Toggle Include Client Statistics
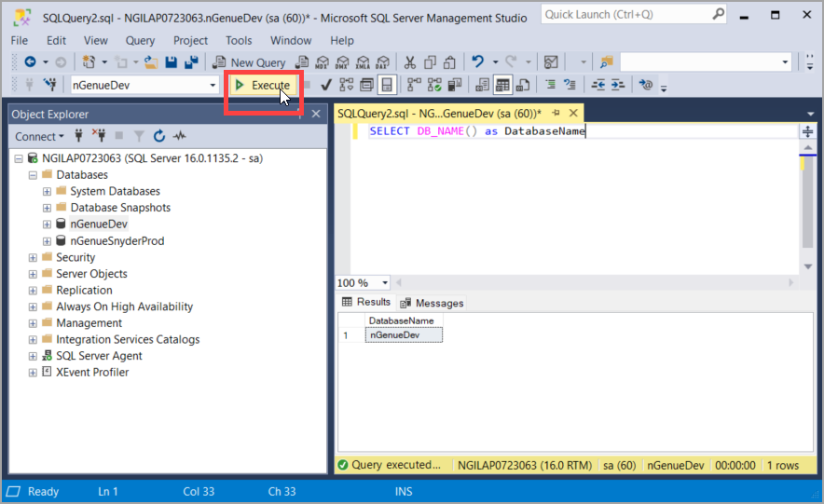The width and height of the screenshot is (824, 504). (x=455, y=85)
